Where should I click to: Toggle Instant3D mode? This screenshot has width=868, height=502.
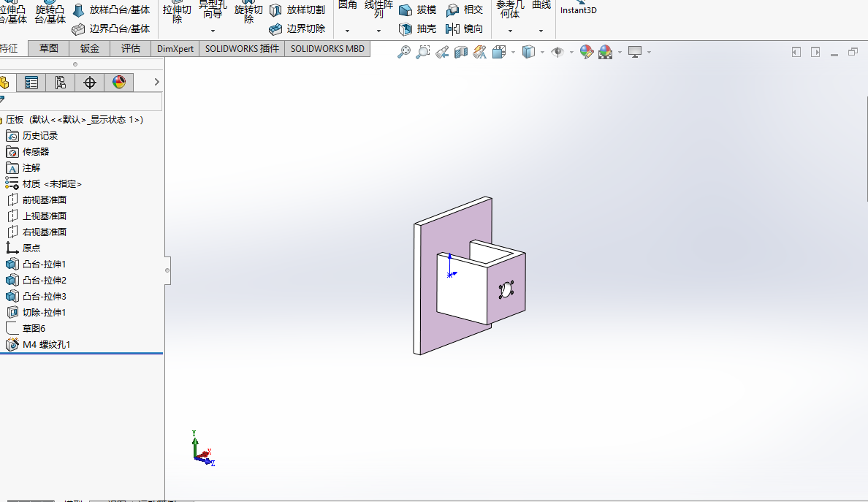pyautogui.click(x=578, y=8)
